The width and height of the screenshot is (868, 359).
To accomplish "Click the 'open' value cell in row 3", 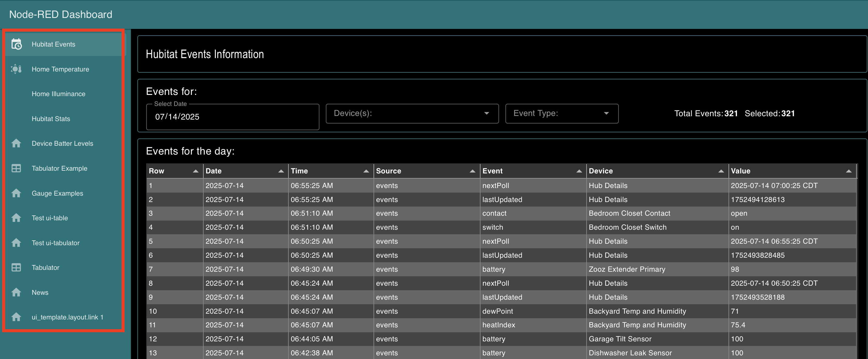I will tap(792, 213).
